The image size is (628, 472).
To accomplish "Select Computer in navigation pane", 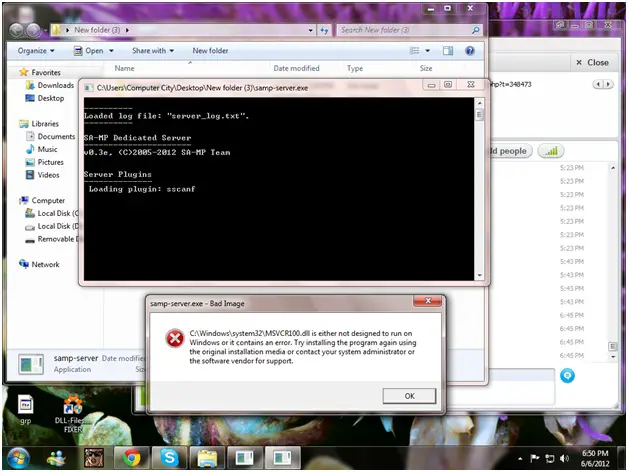I will (42, 200).
